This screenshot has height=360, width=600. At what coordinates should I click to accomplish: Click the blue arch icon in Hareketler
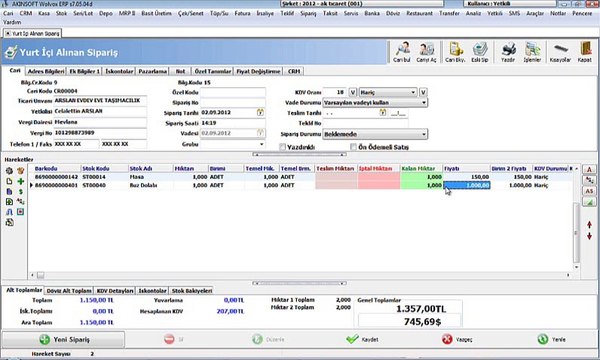(10, 212)
